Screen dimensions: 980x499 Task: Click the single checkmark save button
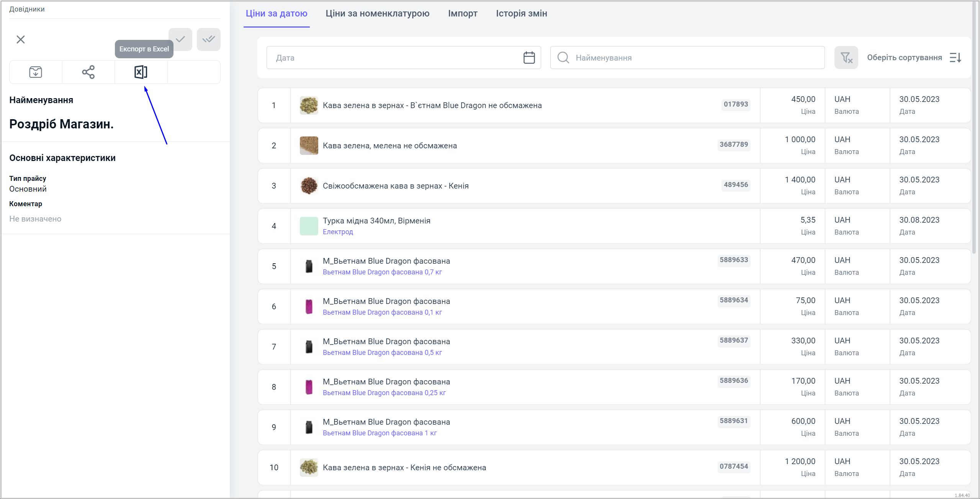click(x=180, y=39)
